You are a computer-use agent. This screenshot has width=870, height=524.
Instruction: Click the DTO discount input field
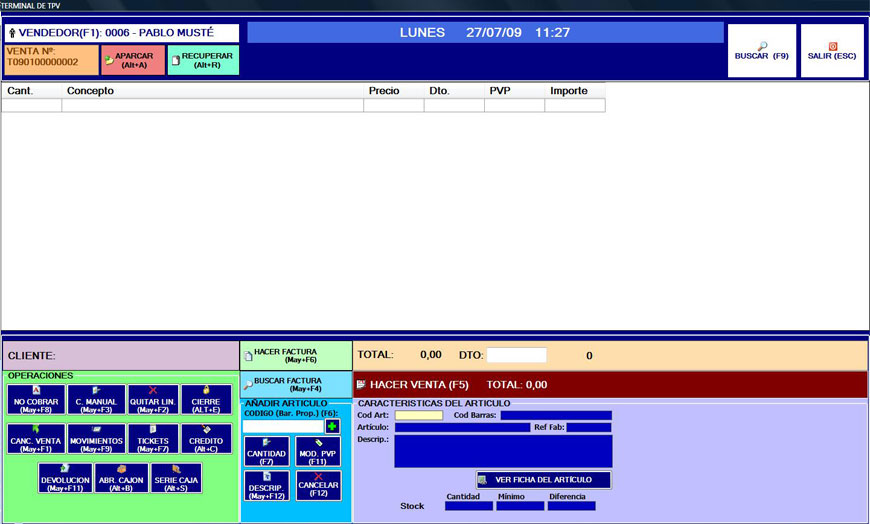click(x=516, y=355)
